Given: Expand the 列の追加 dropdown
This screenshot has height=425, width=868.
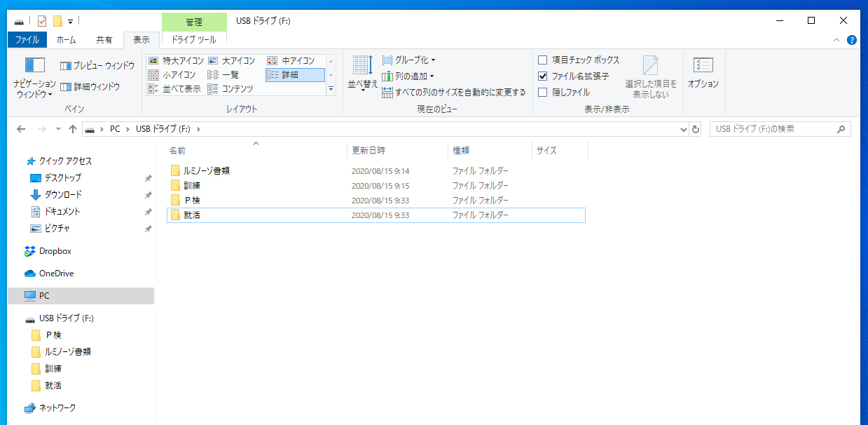Looking at the screenshot, I should click(408, 76).
